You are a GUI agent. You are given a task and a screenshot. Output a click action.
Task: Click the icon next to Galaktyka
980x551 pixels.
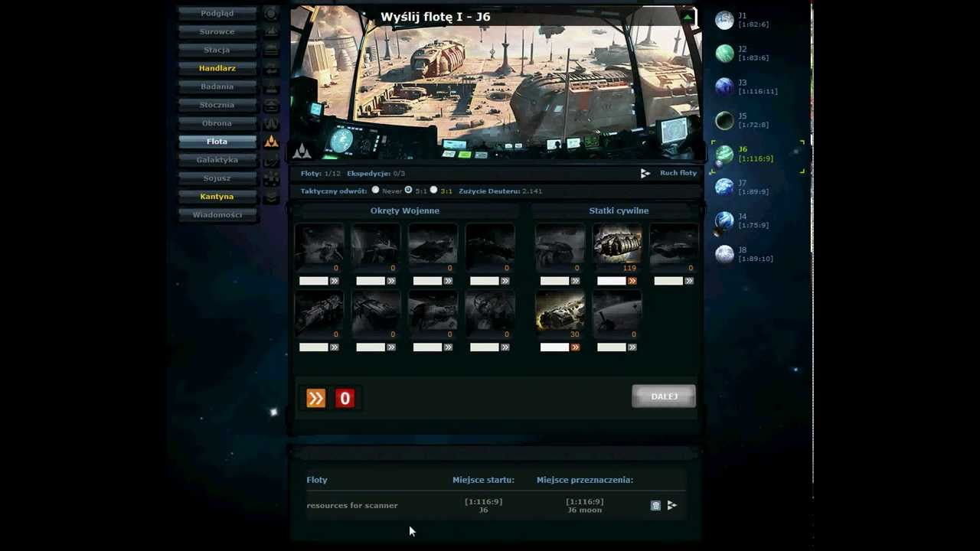click(x=271, y=160)
